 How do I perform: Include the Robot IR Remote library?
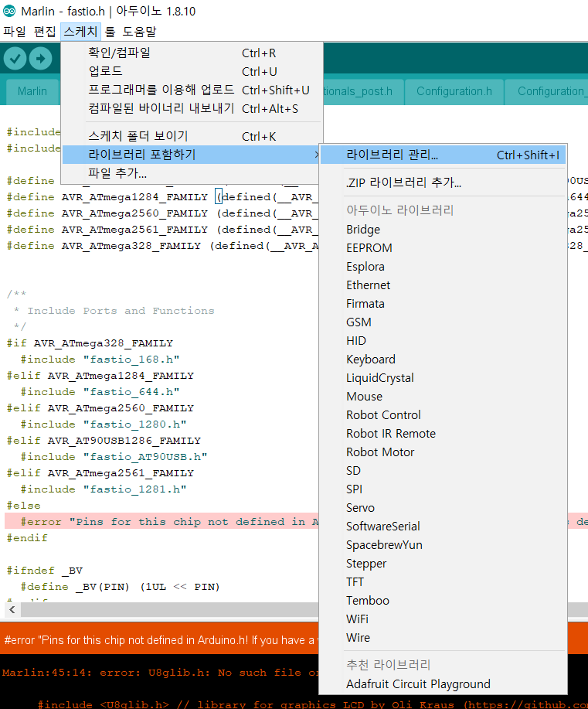pos(443,433)
